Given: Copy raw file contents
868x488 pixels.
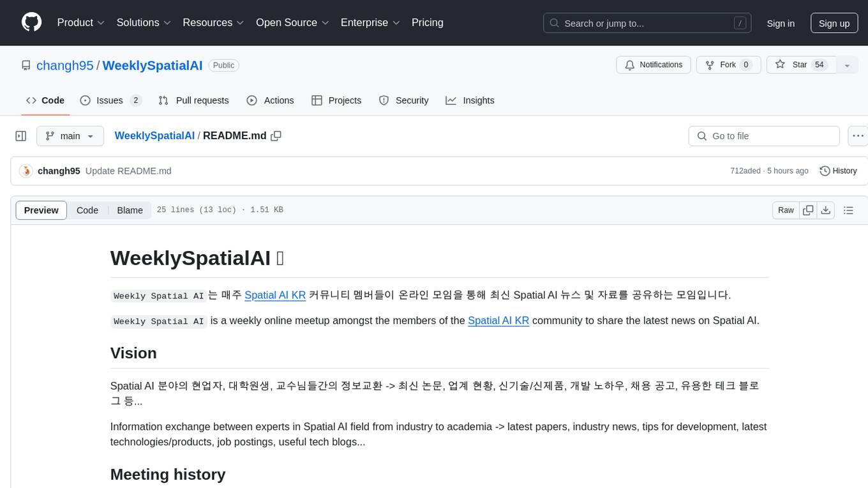Looking at the screenshot, I should [808, 210].
